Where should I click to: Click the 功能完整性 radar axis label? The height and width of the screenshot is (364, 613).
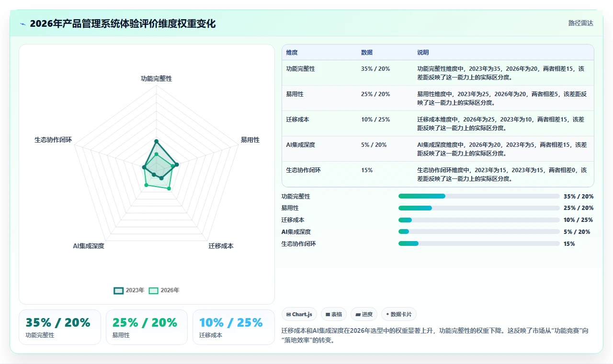156,78
